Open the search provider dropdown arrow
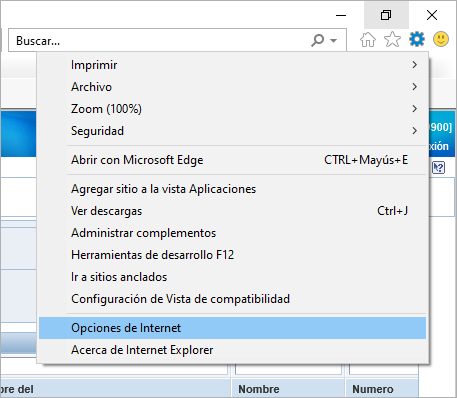 (333, 41)
